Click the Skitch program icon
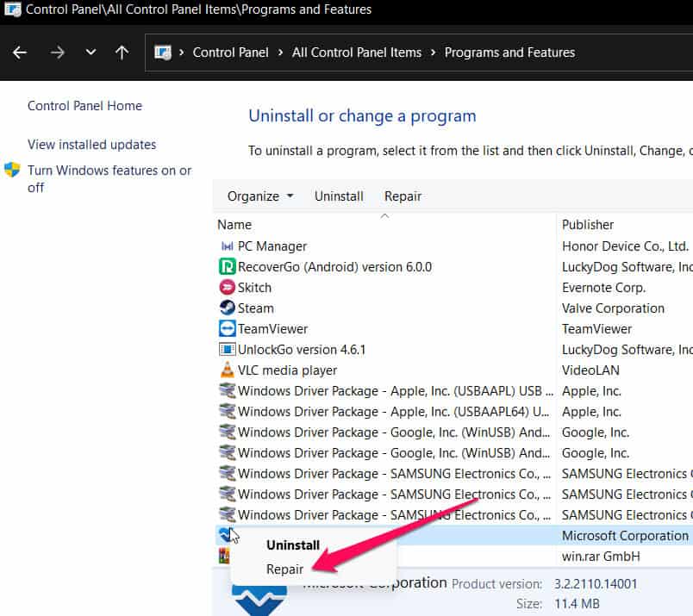 pyautogui.click(x=228, y=288)
